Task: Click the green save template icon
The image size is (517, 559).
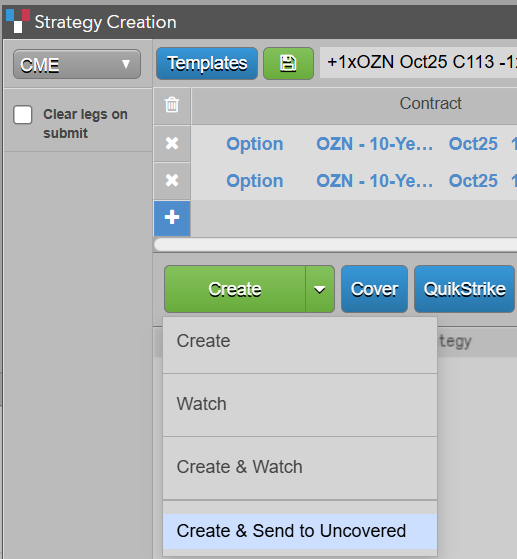Action: click(288, 63)
